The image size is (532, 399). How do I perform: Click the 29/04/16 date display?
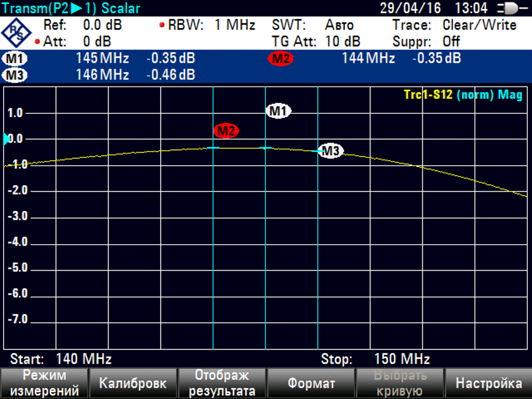point(410,8)
